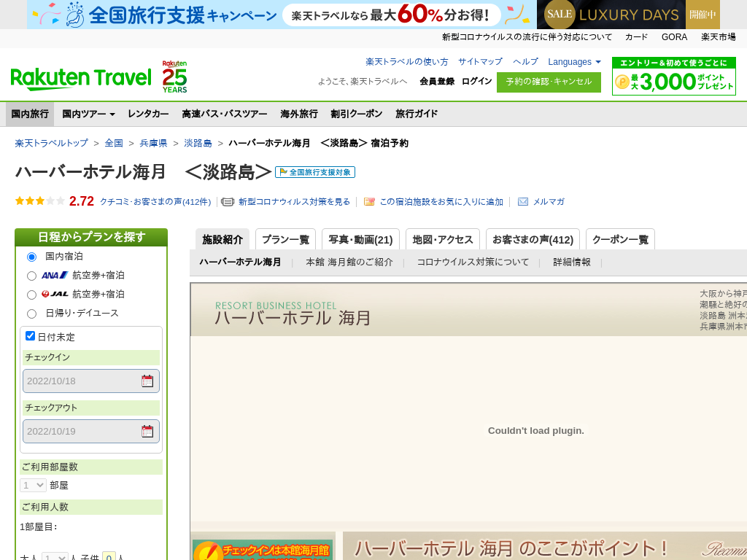Select ANA 航空券+宿泊 radio button
Screen dimensions: 747x560
(x=32, y=276)
